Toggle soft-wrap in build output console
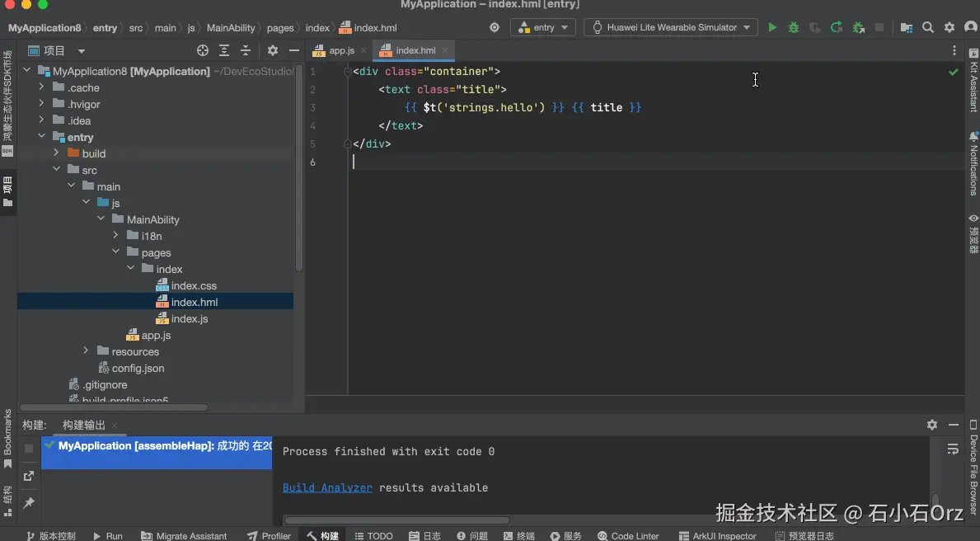980x541 pixels. click(x=953, y=449)
